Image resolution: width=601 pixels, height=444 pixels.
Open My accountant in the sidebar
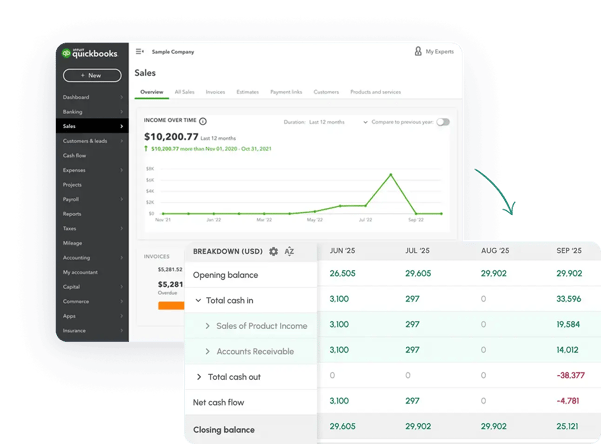(80, 272)
